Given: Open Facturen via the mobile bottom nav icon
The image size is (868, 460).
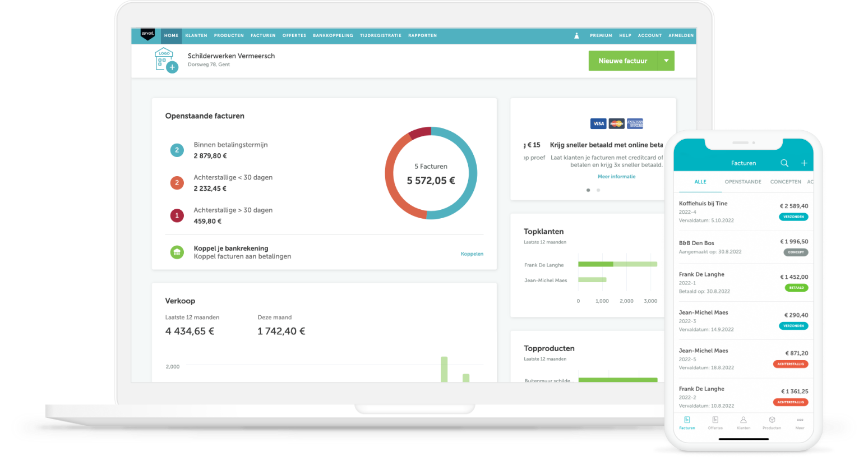Looking at the screenshot, I should tap(687, 422).
